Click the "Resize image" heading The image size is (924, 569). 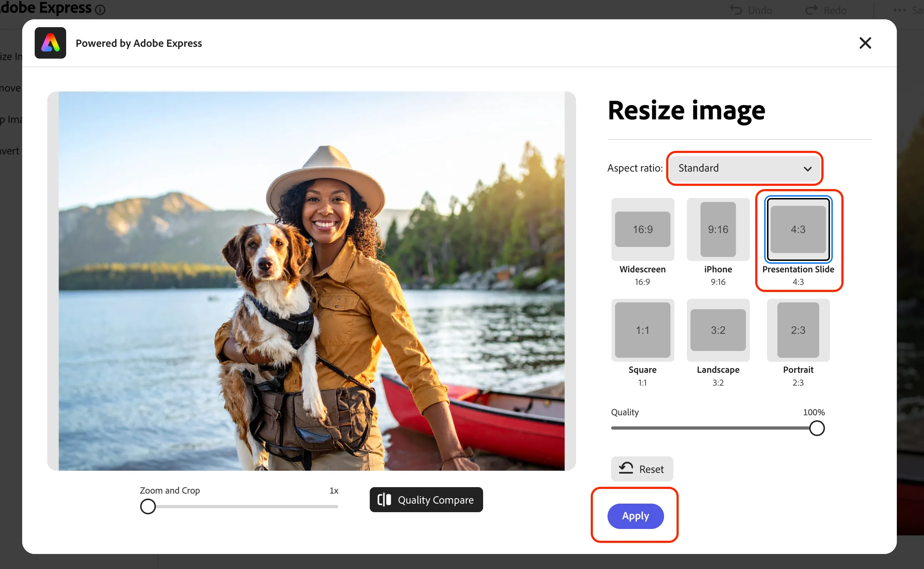tap(686, 110)
